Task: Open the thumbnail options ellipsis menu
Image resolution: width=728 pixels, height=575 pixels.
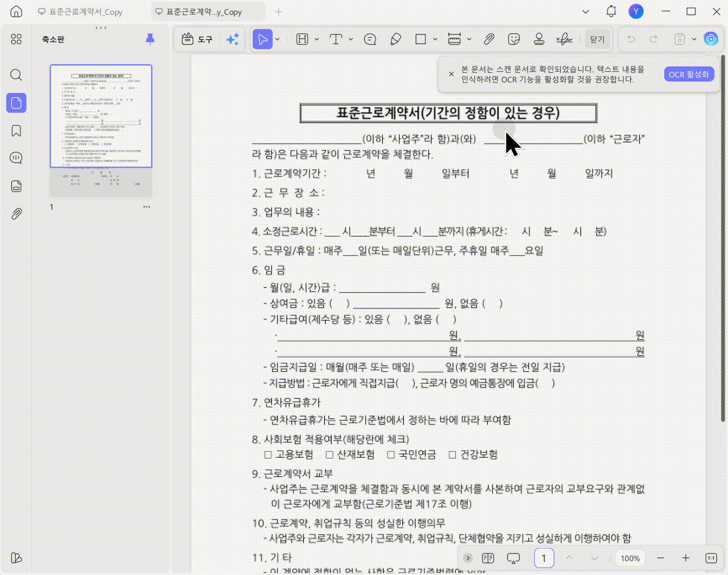Action: pyautogui.click(x=147, y=207)
